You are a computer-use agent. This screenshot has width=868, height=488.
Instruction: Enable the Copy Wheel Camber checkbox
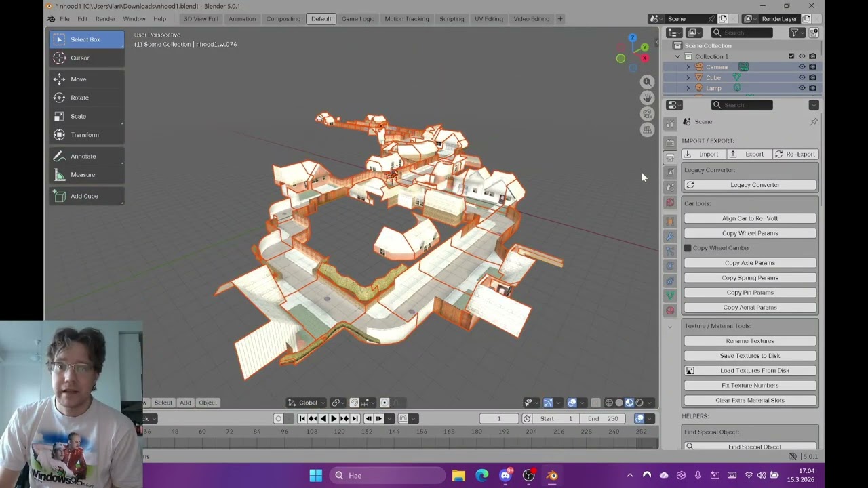pyautogui.click(x=688, y=248)
